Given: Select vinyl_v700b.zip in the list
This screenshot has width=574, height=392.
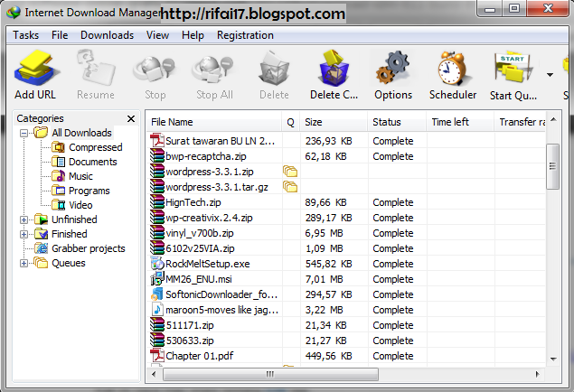Looking at the screenshot, I should point(200,233).
